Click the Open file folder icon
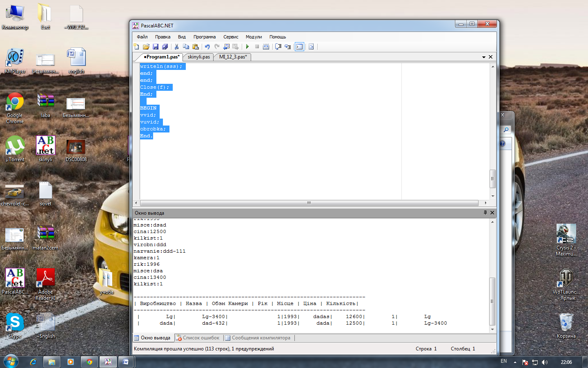The width and height of the screenshot is (588, 368). [x=146, y=47]
